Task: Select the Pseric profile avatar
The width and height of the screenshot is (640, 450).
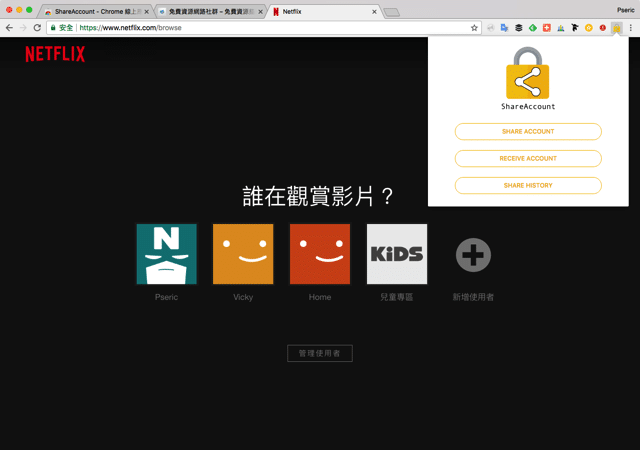Action: coord(166,254)
